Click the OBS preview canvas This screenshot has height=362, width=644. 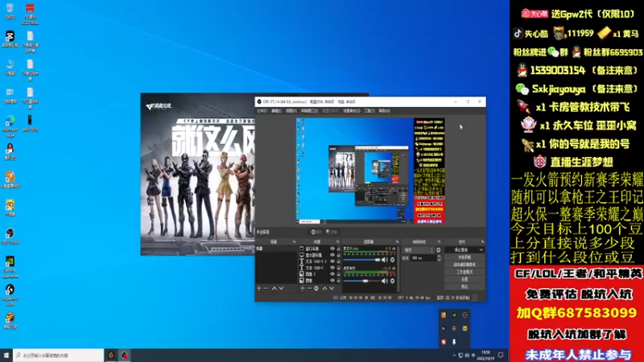point(370,171)
